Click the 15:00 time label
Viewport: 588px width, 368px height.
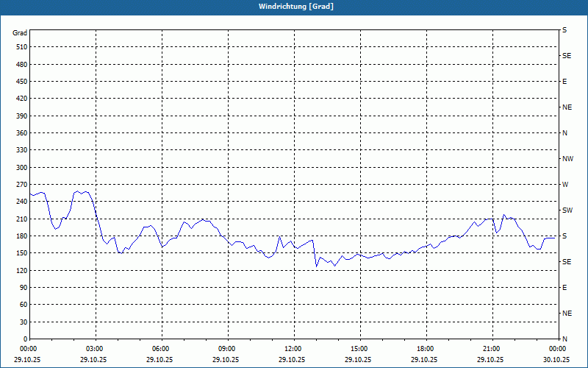coord(359,349)
